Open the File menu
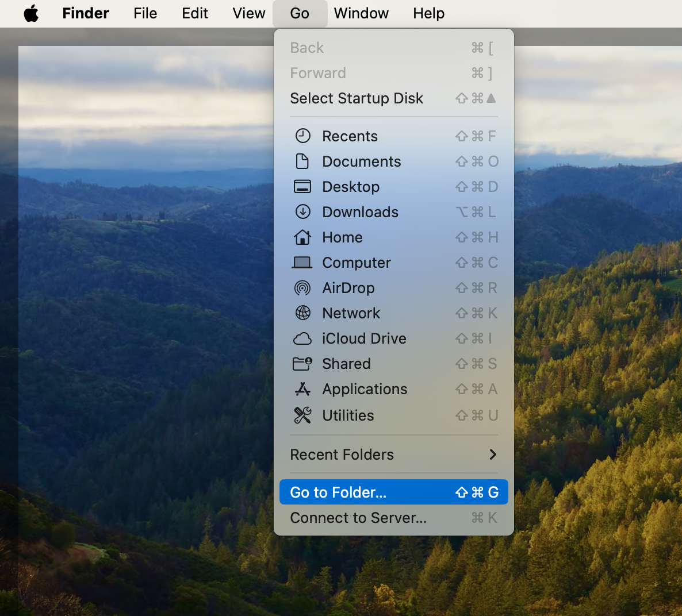Image resolution: width=682 pixels, height=616 pixels. pos(145,13)
